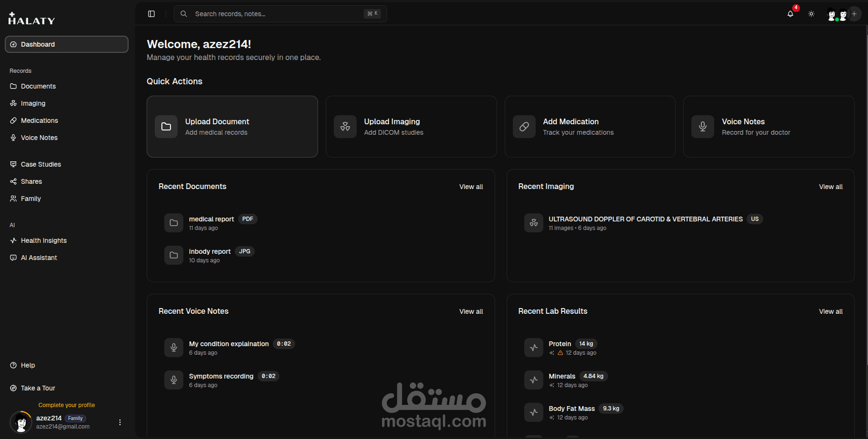Image resolution: width=868 pixels, height=439 pixels.
Task: Open the notifications bell
Action: [790, 14]
